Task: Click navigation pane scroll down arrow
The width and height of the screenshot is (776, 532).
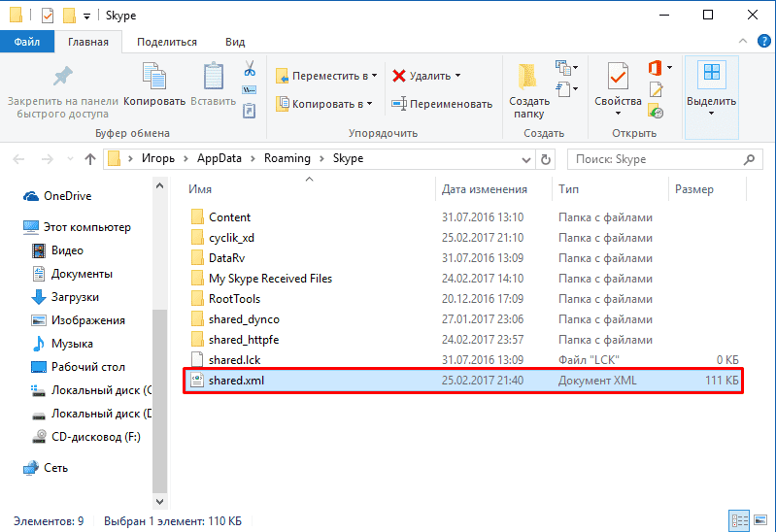Action: point(159,501)
